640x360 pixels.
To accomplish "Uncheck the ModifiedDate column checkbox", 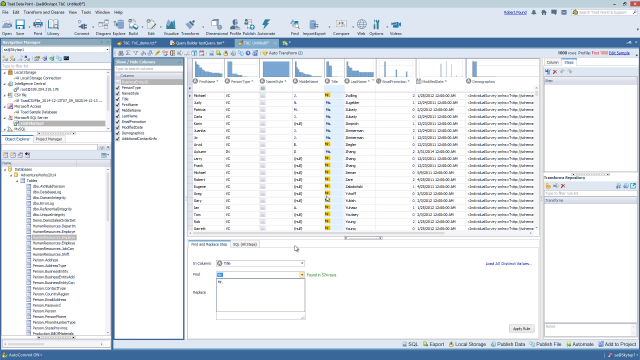I will click(x=118, y=127).
